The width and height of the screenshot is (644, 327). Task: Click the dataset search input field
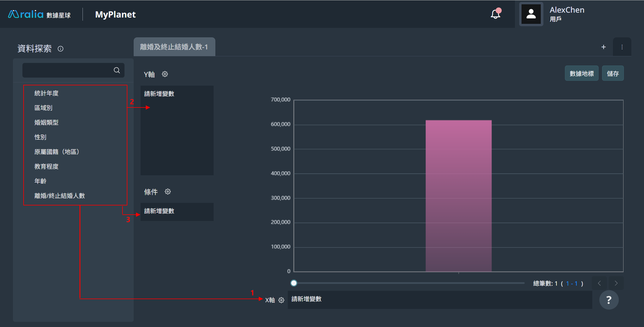coord(73,70)
